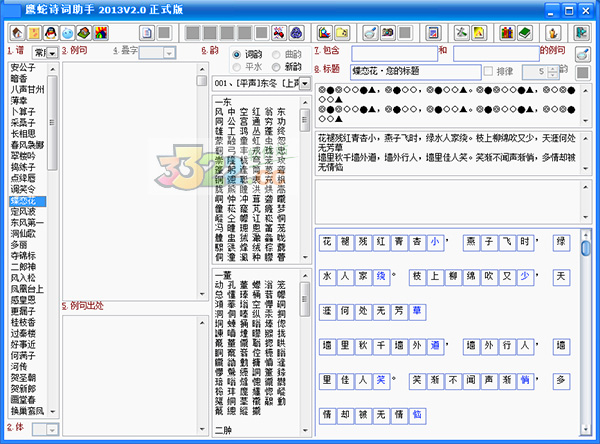The height and width of the screenshot is (444, 600).
Task: Select 风入松 in the tune list
Action: (x=23, y=278)
